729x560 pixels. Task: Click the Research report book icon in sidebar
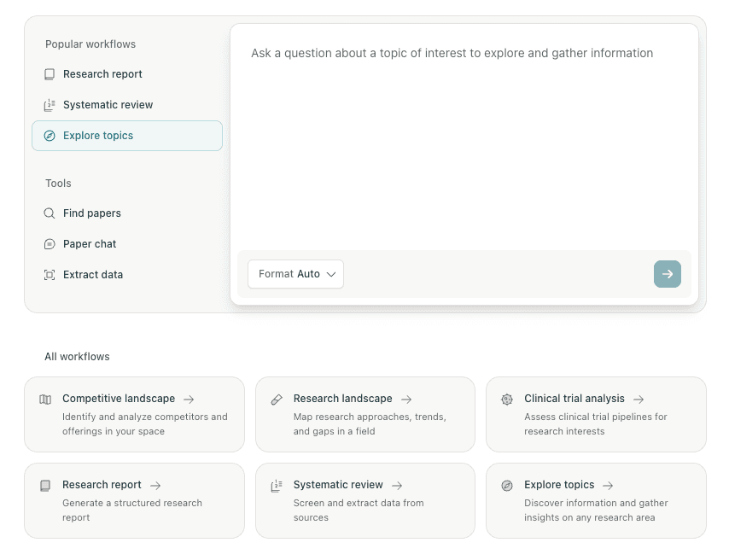point(50,74)
